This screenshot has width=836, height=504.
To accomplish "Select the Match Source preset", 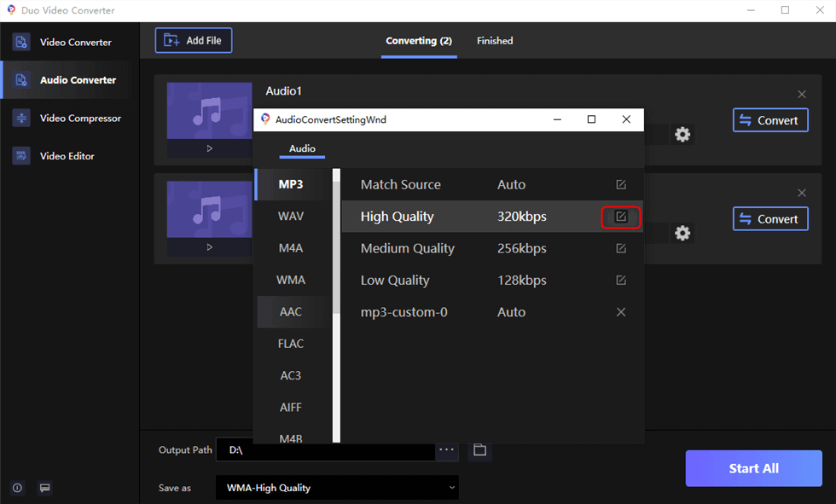I will [x=491, y=184].
